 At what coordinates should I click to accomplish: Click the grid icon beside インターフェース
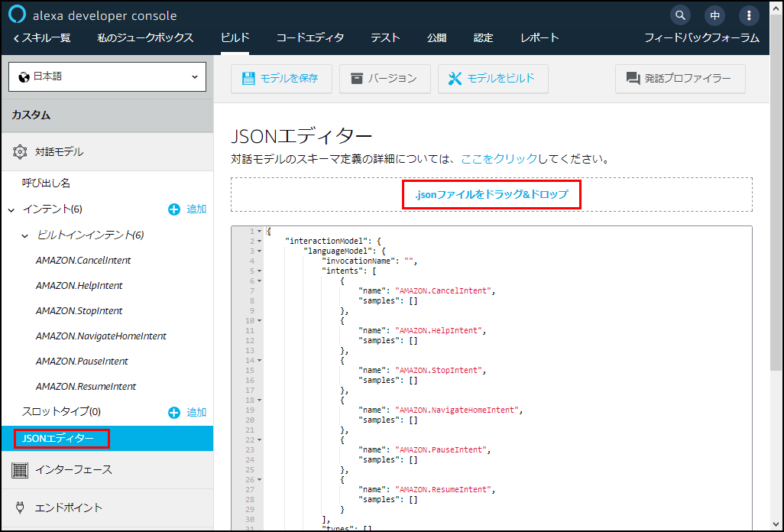(20, 470)
